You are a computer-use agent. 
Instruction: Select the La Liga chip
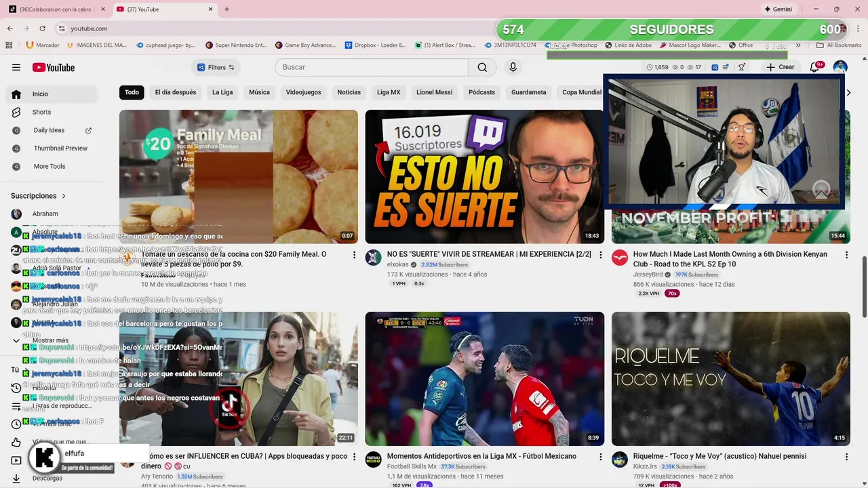click(x=222, y=92)
